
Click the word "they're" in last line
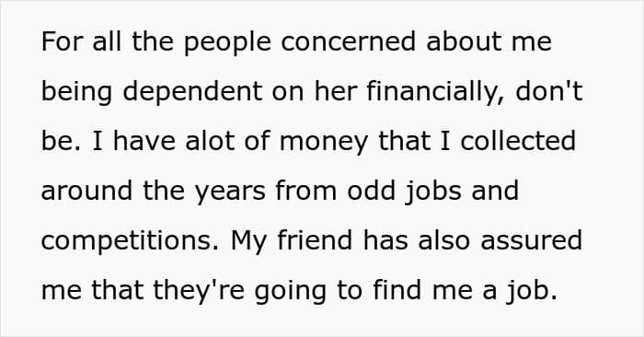[x=199, y=292]
